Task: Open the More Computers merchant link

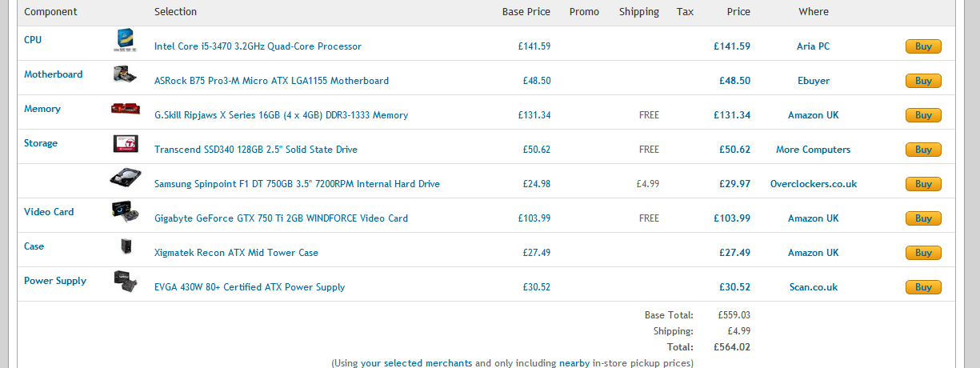Action: tap(813, 150)
